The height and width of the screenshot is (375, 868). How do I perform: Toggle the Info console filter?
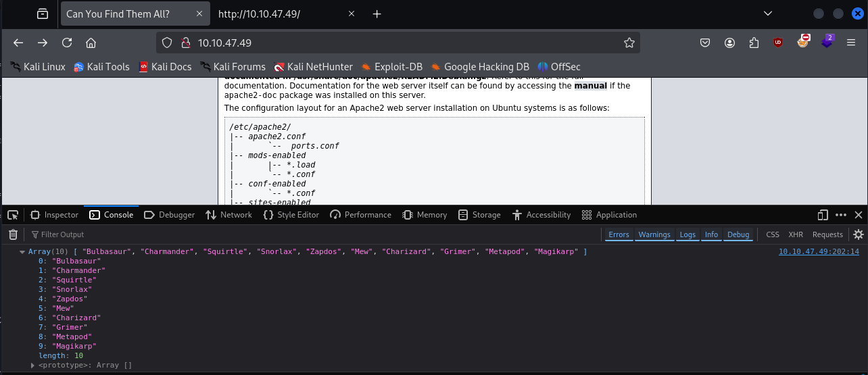(711, 234)
